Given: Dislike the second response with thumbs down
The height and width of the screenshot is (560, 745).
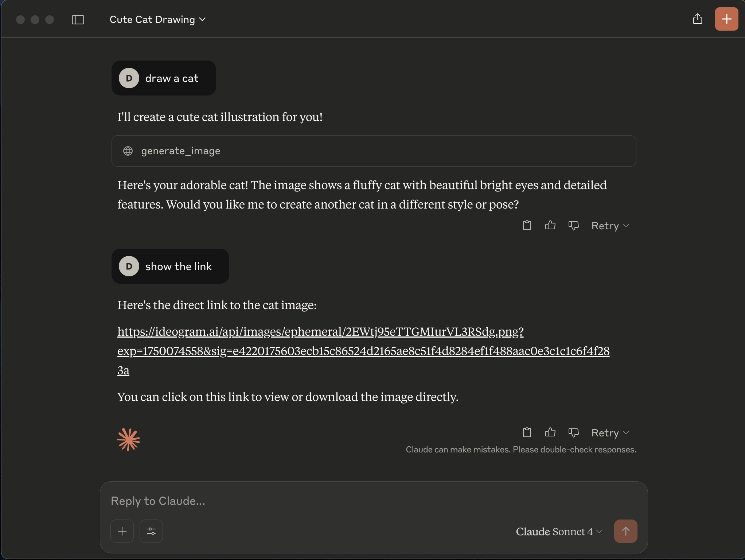Looking at the screenshot, I should click(x=573, y=433).
